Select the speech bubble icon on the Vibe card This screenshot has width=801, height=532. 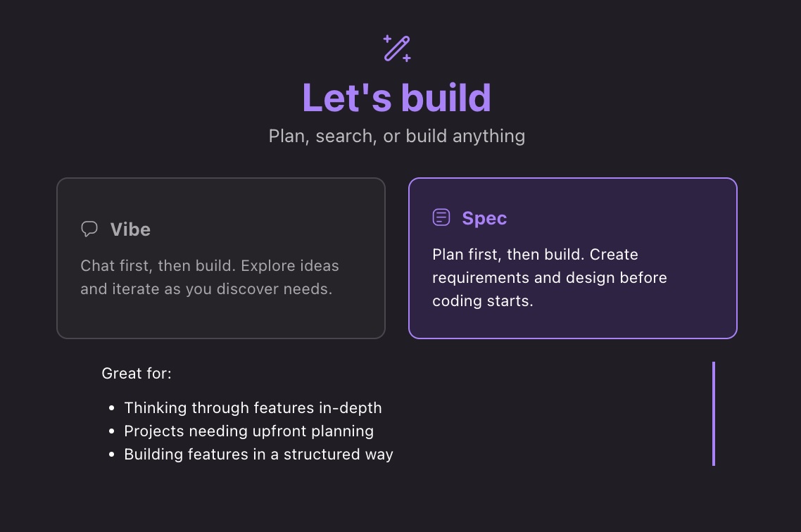coord(89,228)
